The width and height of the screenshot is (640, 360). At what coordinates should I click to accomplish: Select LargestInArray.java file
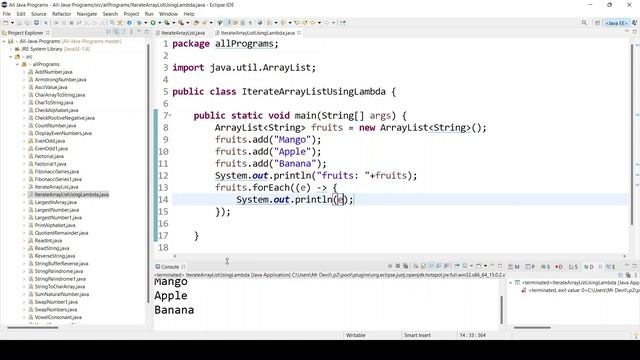(56, 202)
